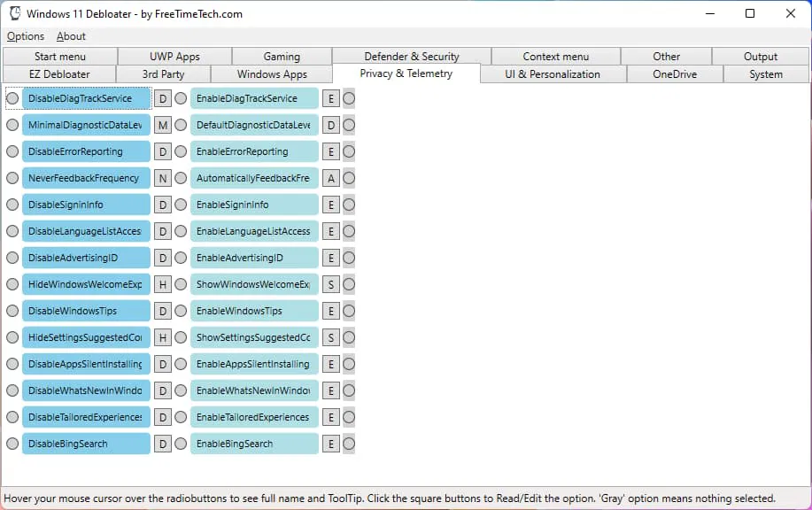
Task: Open the UI & Personalization tab
Action: (553, 74)
